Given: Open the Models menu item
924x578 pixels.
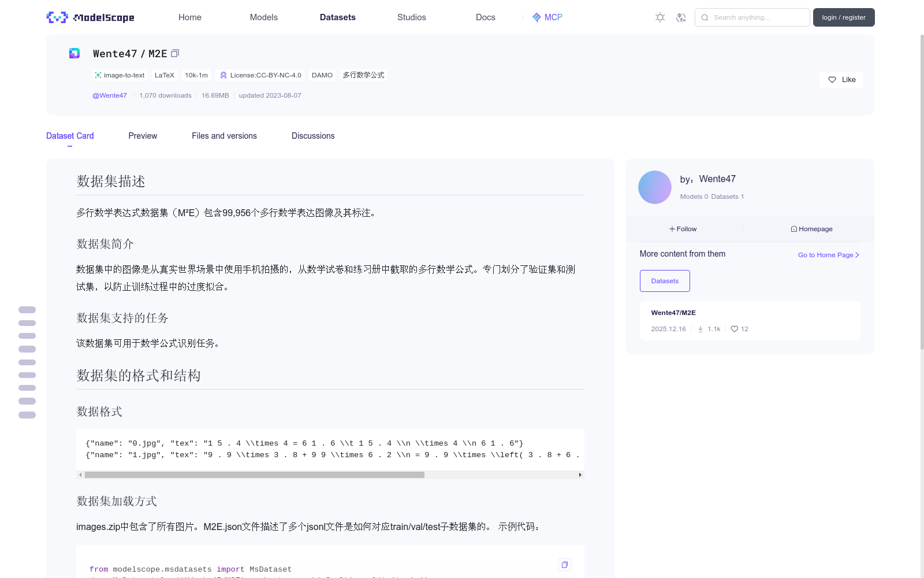Looking at the screenshot, I should (x=264, y=17).
